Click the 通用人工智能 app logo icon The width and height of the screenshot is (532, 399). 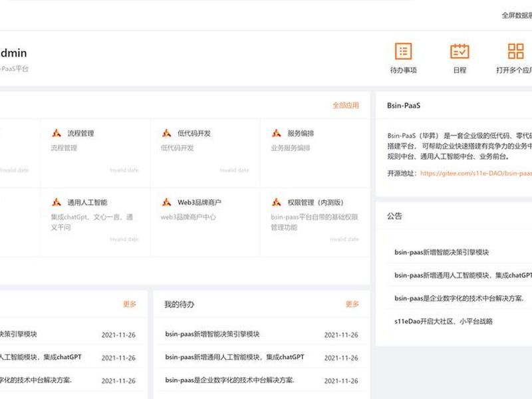pos(57,202)
